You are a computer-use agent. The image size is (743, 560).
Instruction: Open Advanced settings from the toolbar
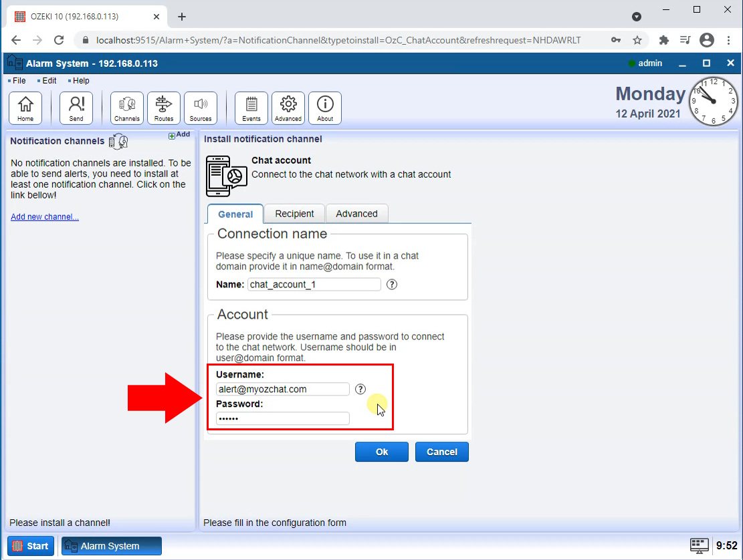click(288, 108)
